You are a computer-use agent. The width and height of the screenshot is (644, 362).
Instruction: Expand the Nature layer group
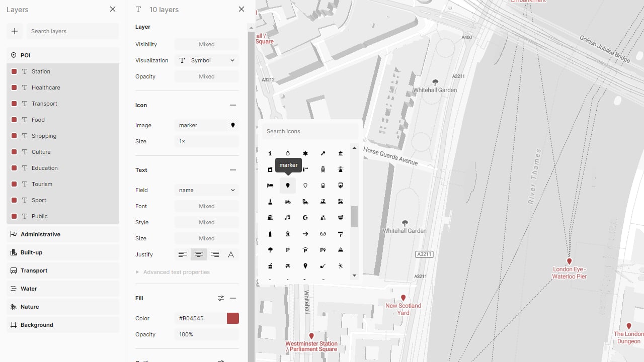63,307
